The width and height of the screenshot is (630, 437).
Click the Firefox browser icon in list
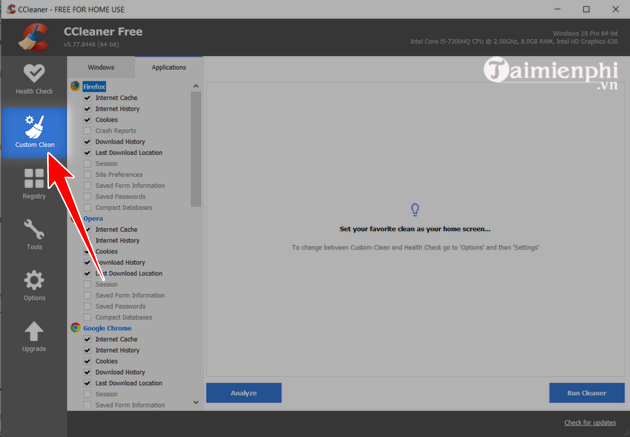[75, 87]
